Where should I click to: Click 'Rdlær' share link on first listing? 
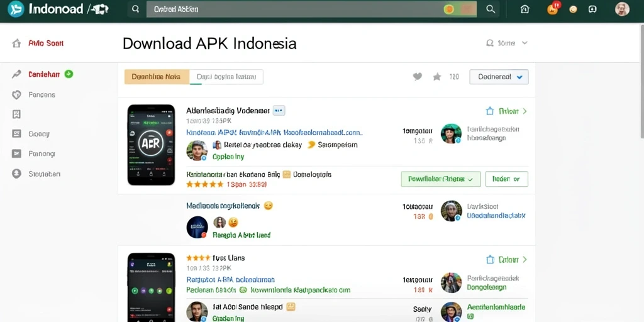pos(506,111)
